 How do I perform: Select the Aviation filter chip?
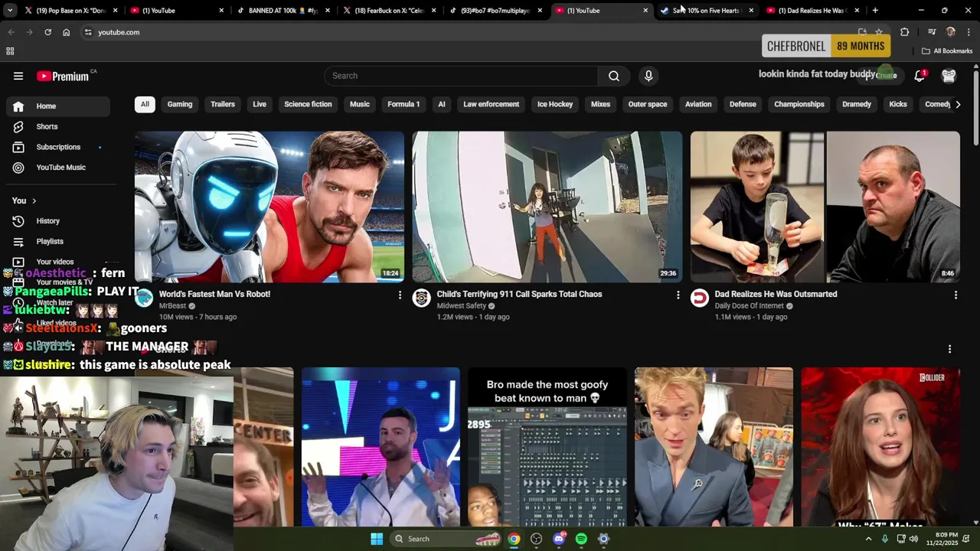[x=698, y=104]
